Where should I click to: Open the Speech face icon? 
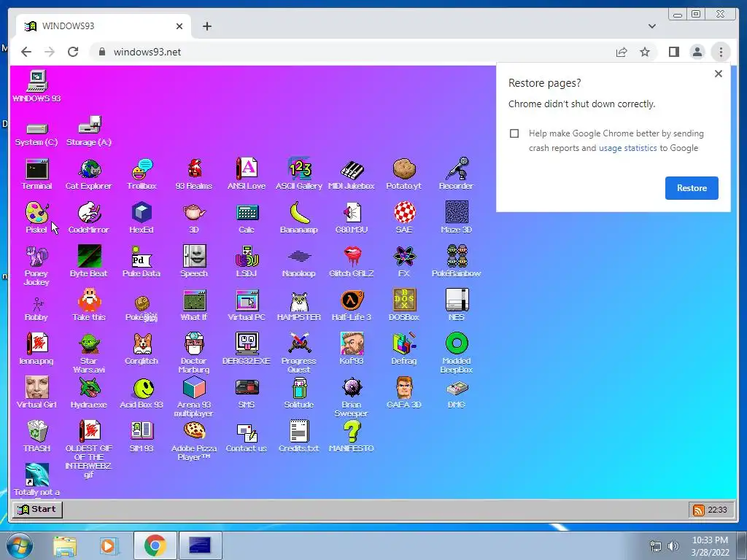coord(194,262)
